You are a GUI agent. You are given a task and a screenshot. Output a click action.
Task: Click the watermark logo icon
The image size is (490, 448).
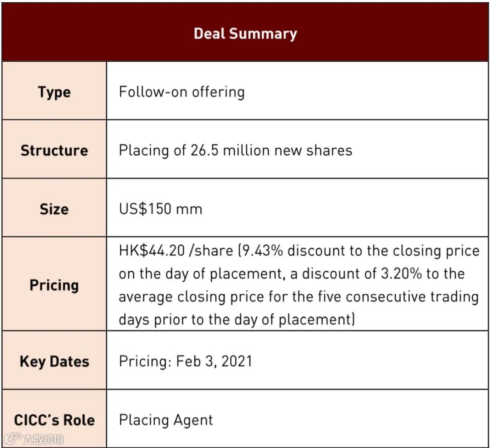[x=12, y=438]
